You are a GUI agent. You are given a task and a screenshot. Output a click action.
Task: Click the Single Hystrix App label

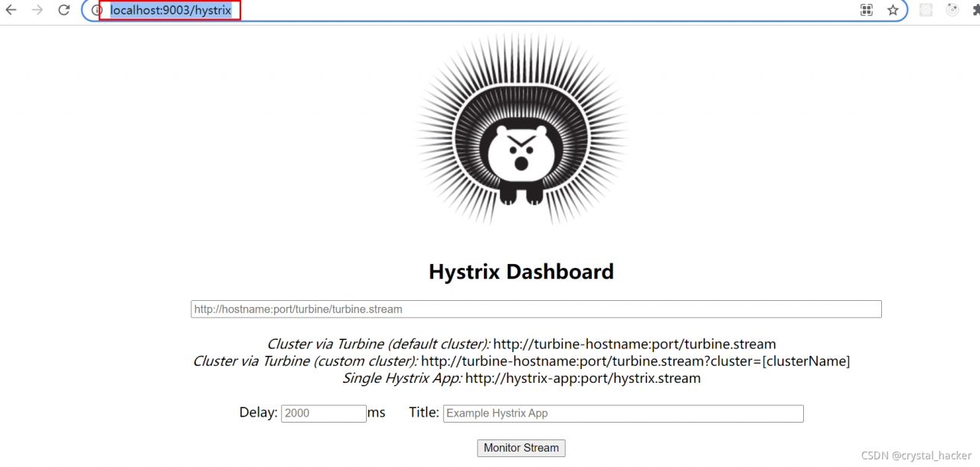[402, 378]
